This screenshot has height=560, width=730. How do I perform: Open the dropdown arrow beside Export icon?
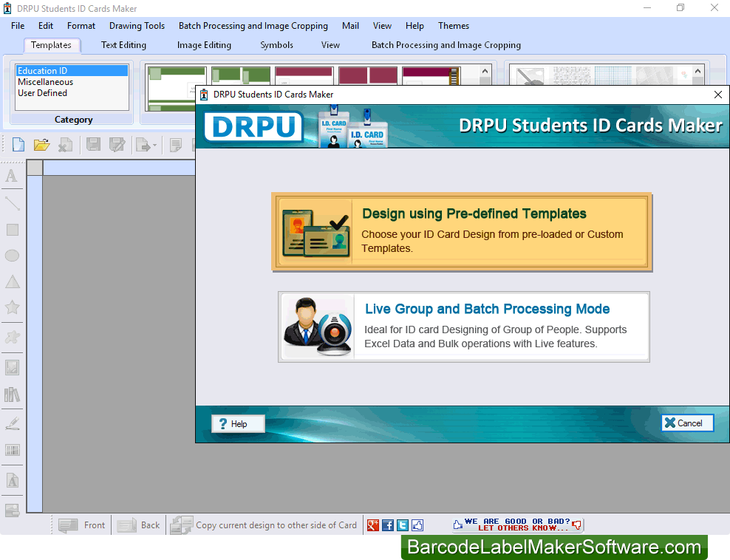click(154, 146)
